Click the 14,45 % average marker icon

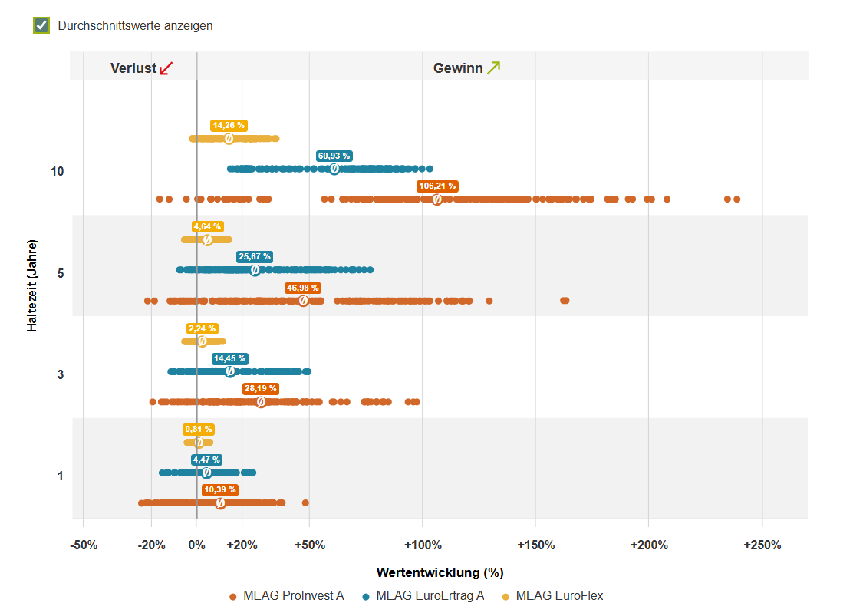tap(229, 371)
